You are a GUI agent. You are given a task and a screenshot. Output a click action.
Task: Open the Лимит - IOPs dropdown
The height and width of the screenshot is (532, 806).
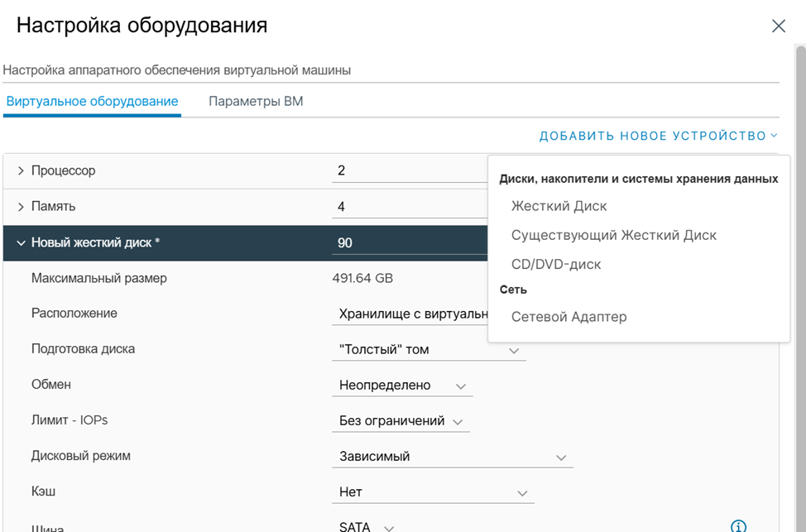point(401,421)
